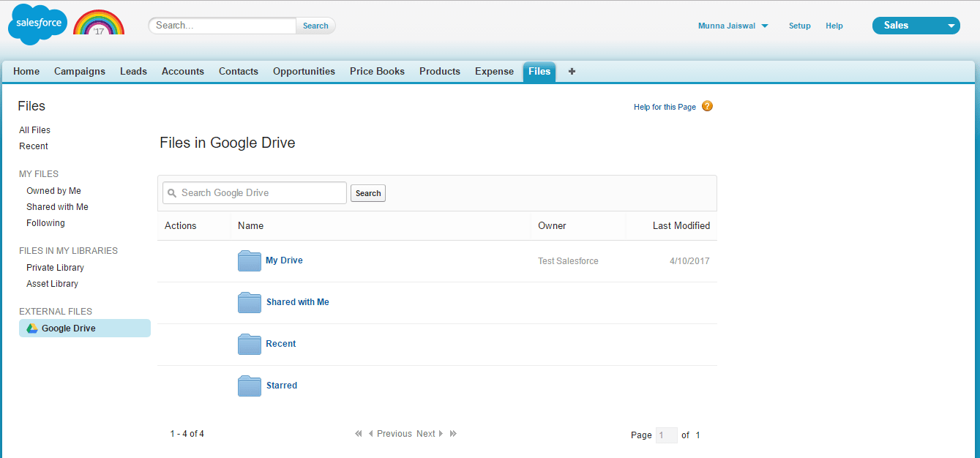Open the My Drive folder link
This screenshot has height=458, width=980.
(x=284, y=260)
